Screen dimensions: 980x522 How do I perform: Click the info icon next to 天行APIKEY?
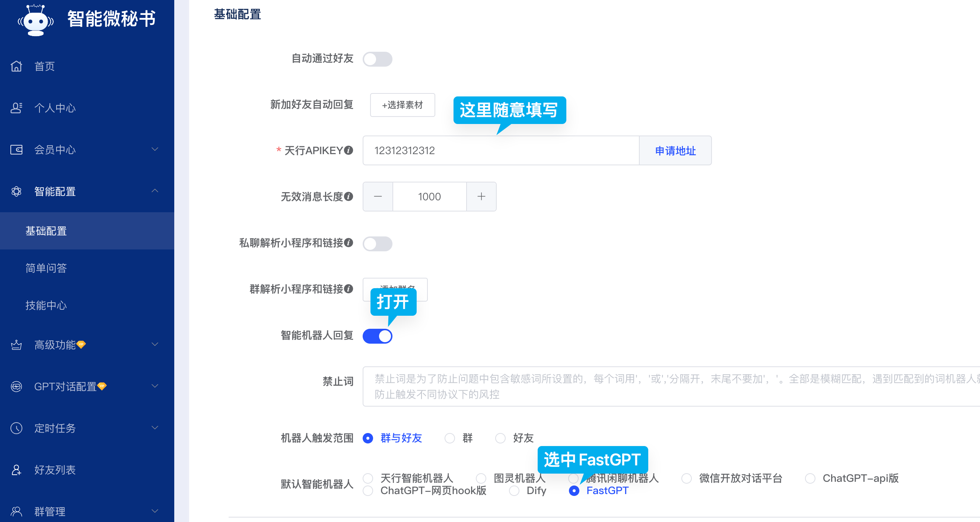[349, 150]
